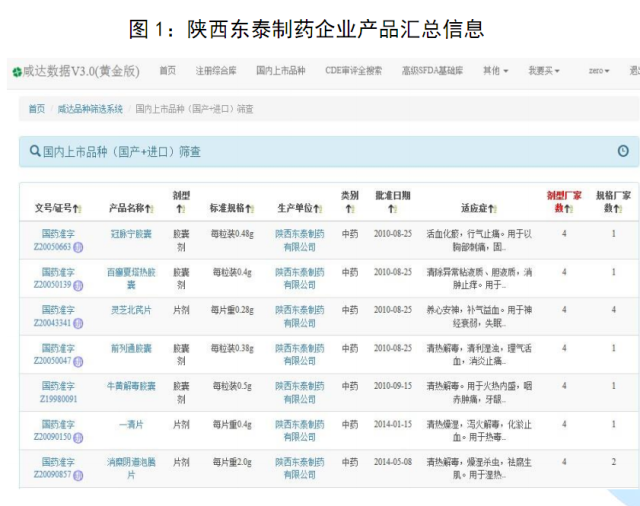640x506 pixels.
Task: Sort by 批准日期 column arrow
Action: coord(392,209)
